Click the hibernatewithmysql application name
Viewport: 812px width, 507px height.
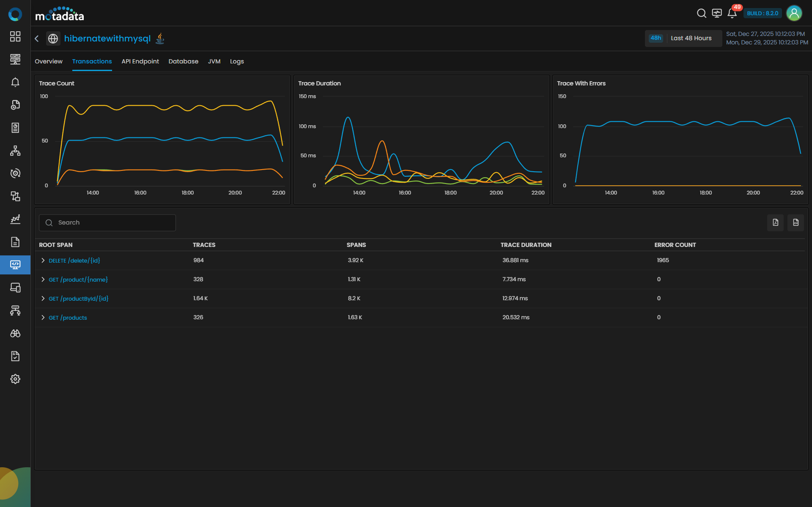(107, 38)
